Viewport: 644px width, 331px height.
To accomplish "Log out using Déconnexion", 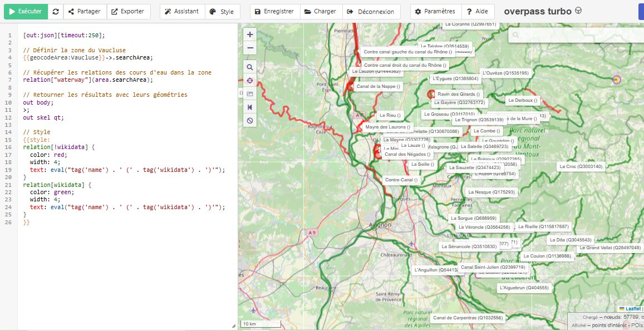I will (x=371, y=12).
